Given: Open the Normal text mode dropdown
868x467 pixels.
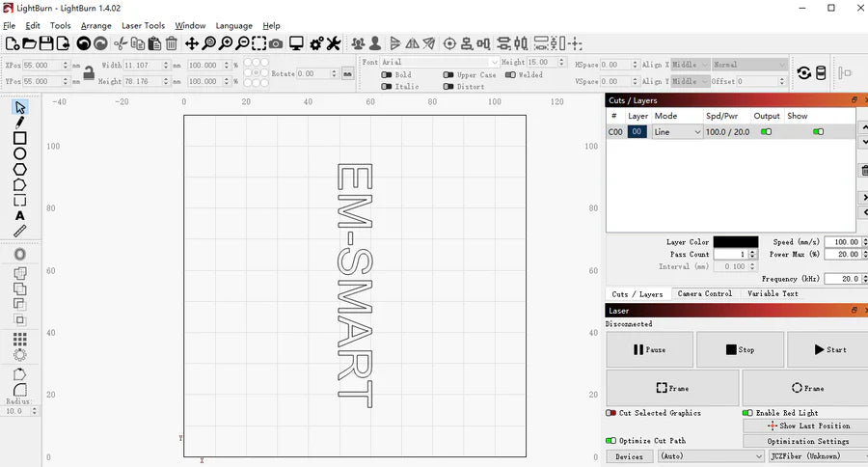Looking at the screenshot, I should pyautogui.click(x=749, y=65).
